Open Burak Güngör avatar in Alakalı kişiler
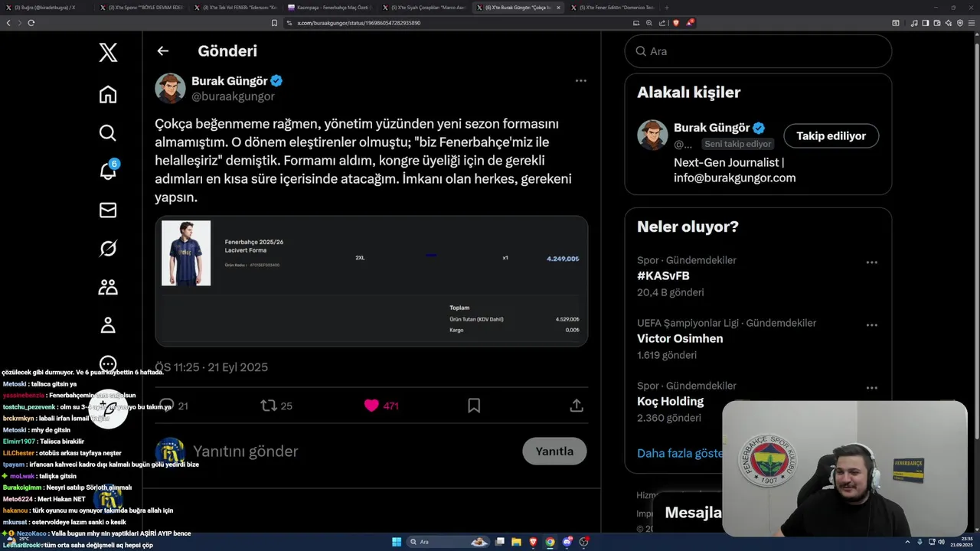Image resolution: width=980 pixels, height=551 pixels. click(x=652, y=135)
